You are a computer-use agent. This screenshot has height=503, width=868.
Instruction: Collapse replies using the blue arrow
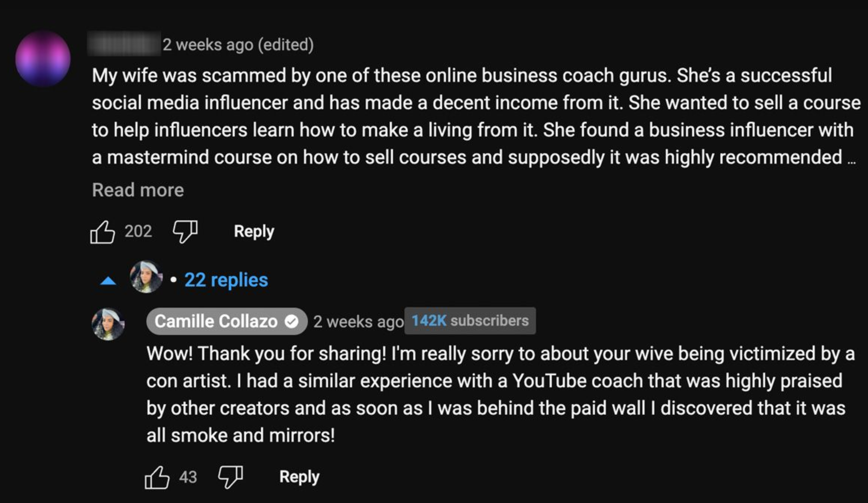pos(108,281)
